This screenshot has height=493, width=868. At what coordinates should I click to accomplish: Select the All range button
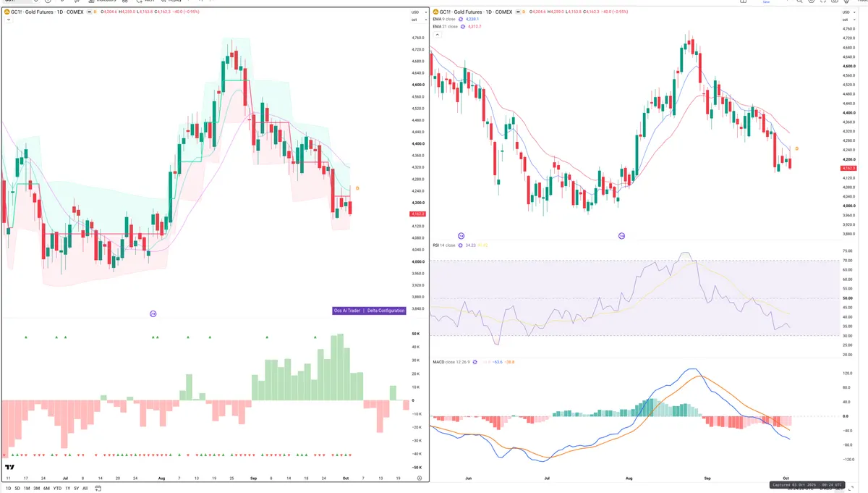click(x=85, y=489)
